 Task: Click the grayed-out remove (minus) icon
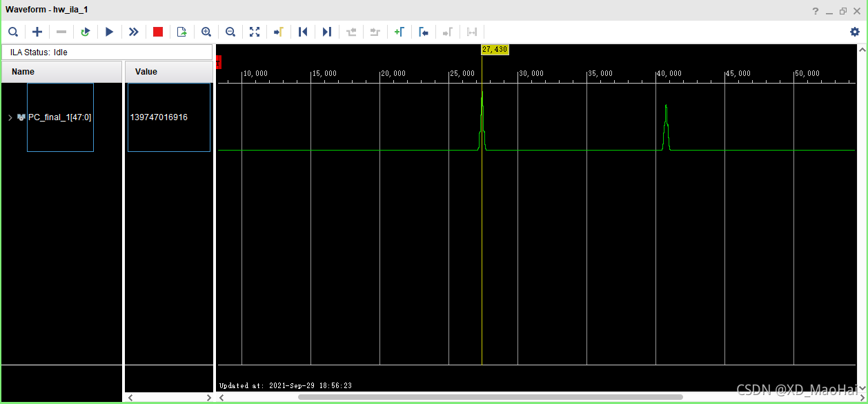pos(61,32)
